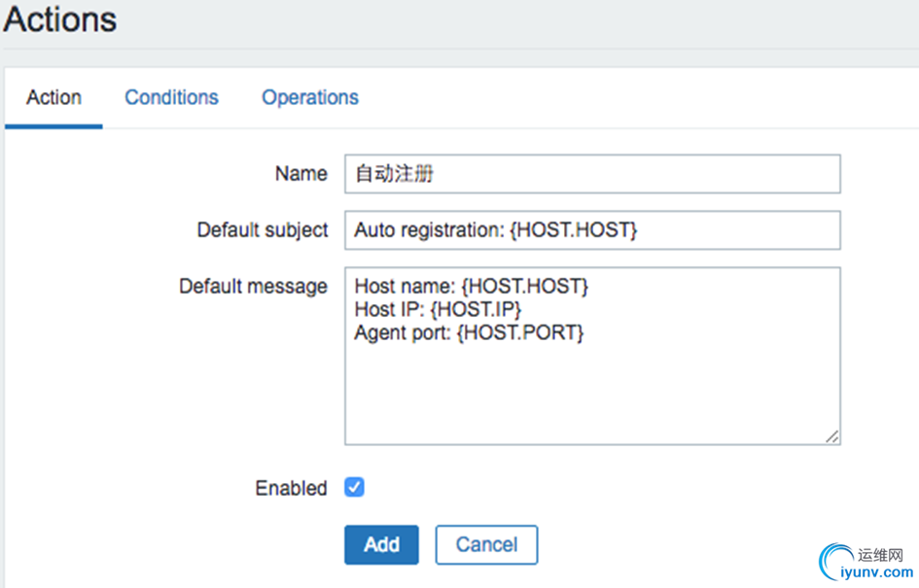
Task: Open the Operations tab
Action: tap(309, 97)
